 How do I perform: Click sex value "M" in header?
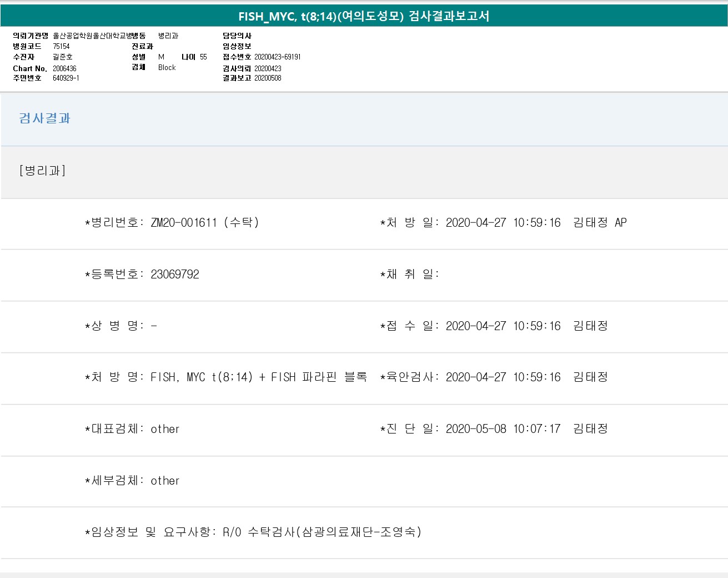(x=161, y=57)
